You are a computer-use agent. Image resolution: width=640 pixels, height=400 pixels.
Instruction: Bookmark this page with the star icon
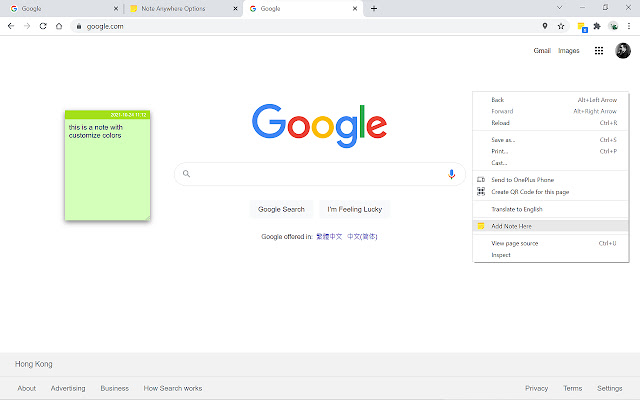point(561,26)
